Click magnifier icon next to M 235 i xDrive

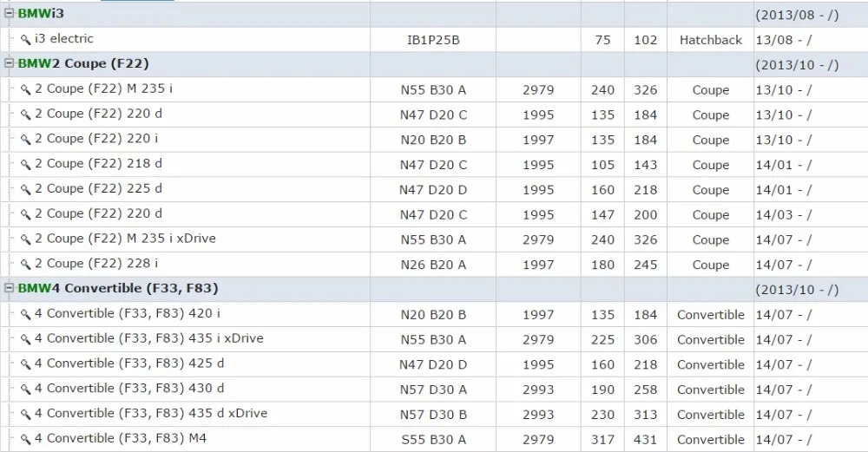tap(25, 239)
